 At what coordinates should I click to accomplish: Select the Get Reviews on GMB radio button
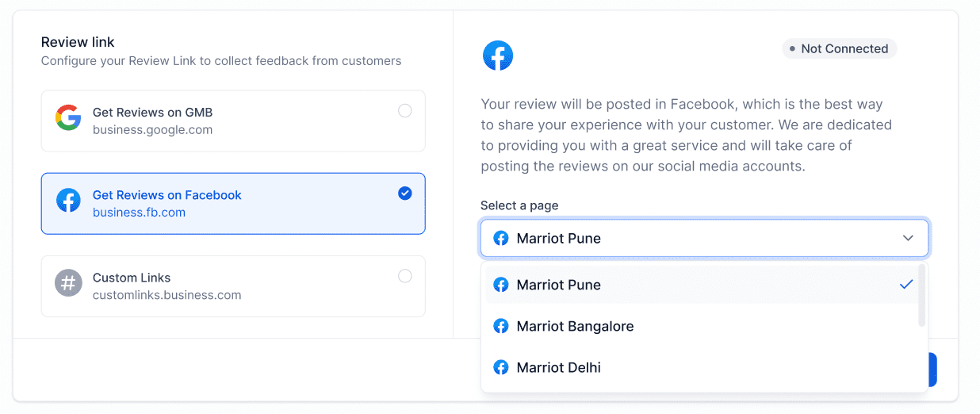[405, 111]
